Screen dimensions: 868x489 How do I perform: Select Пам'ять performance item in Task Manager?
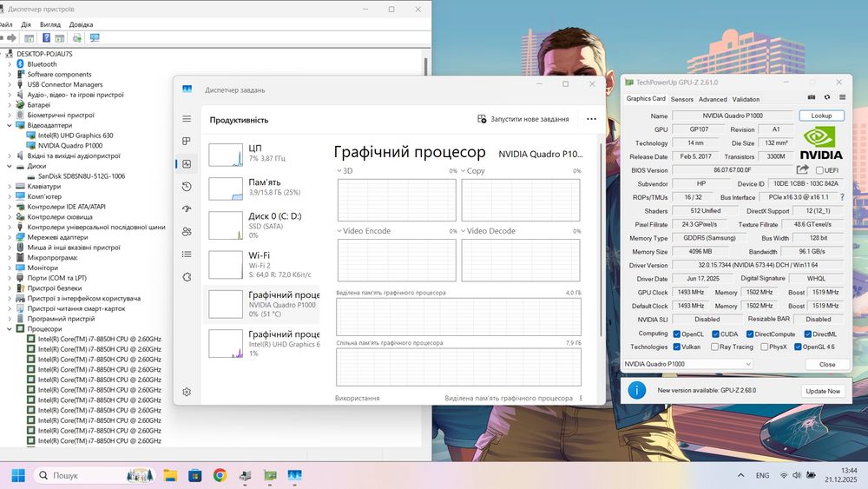tap(261, 188)
